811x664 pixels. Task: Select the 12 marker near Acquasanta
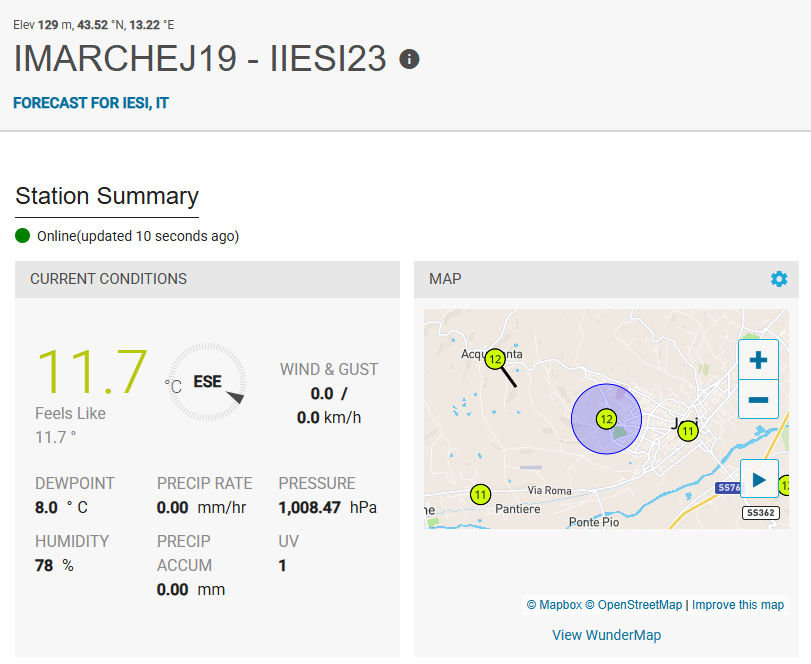point(495,359)
